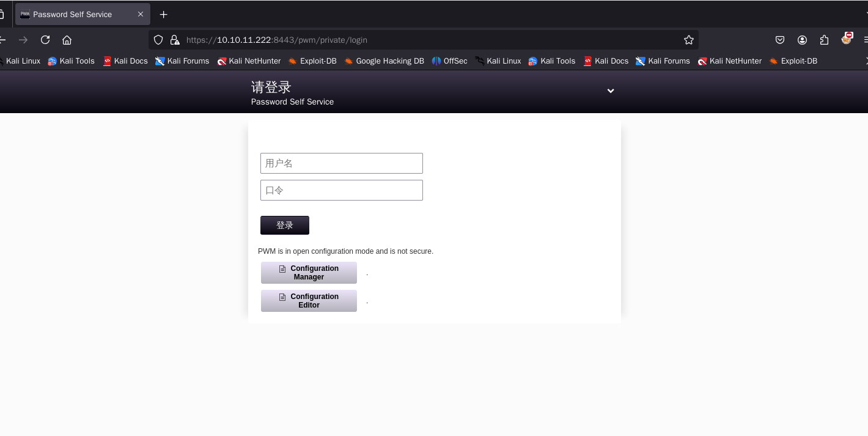Click the browser Back arrow
Viewport: 868px width, 436px height.
tap(2, 40)
